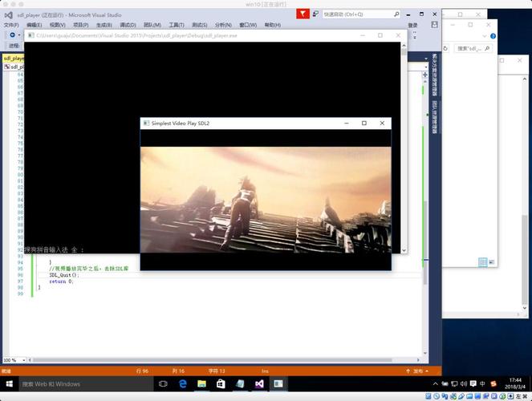
Task: Open the 窗口(W) menu
Action: [x=248, y=25]
